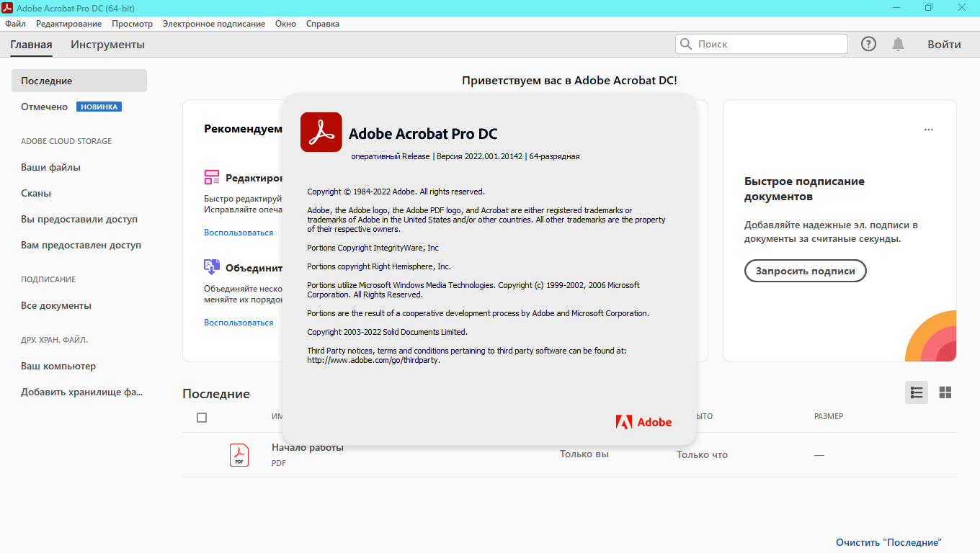Open the Справка menu
980x553 pixels.
(x=322, y=24)
